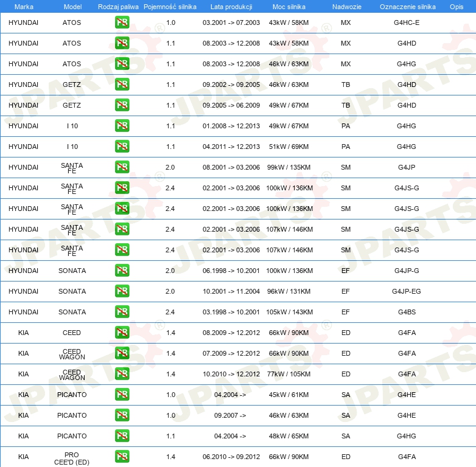Click the PRO CEE'D (ED) model cell
The width and height of the screenshot is (476, 467).
coord(72,458)
